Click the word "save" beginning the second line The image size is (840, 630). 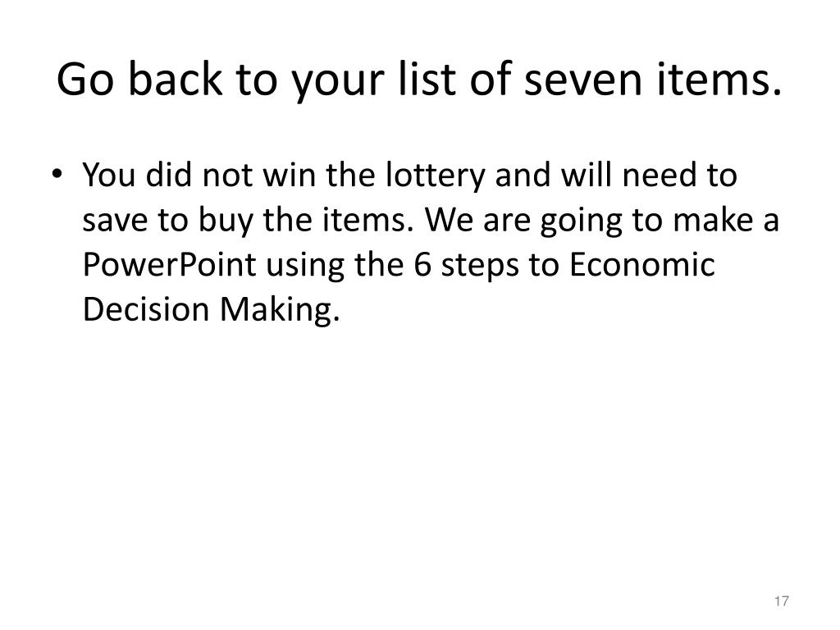coord(115,222)
